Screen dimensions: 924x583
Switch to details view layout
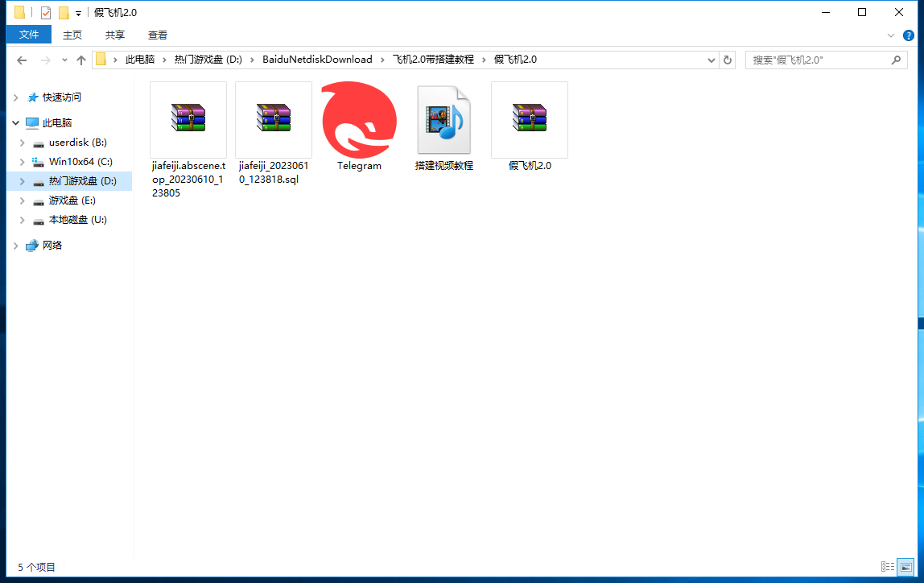pyautogui.click(x=888, y=567)
